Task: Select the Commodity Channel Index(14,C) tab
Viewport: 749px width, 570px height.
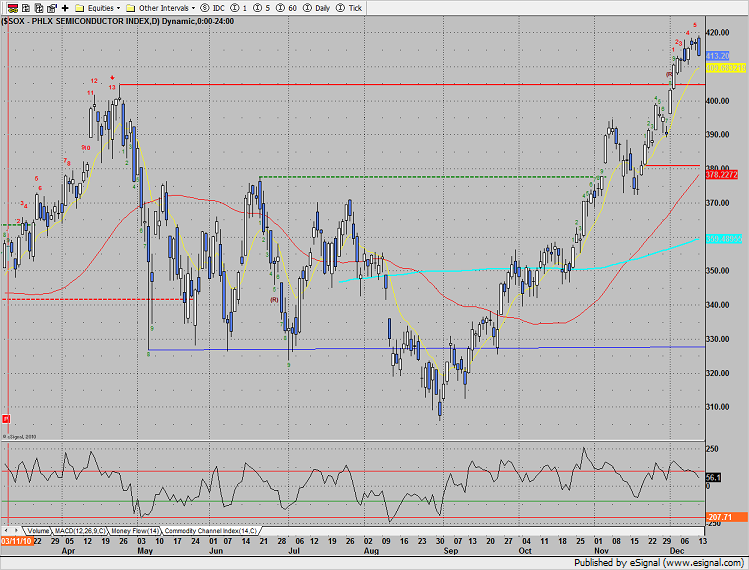Action: [x=211, y=531]
